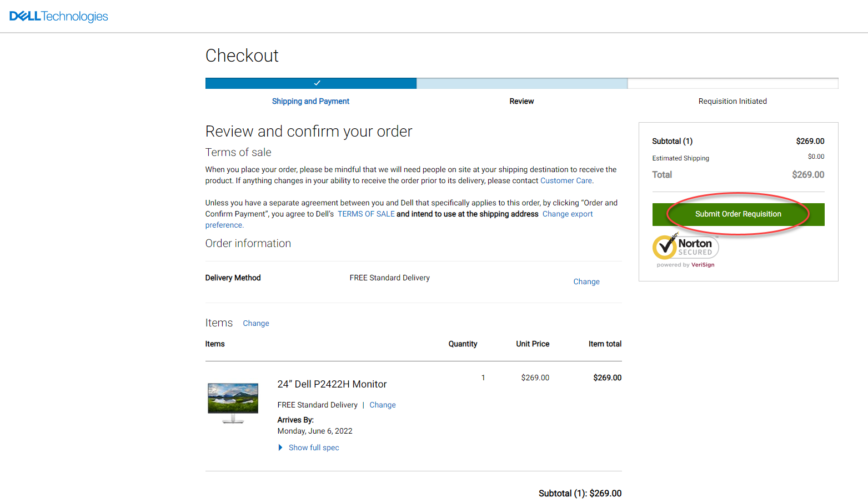Open the Customer Care link
Viewport: 868px width, 503px height.
pyautogui.click(x=566, y=180)
